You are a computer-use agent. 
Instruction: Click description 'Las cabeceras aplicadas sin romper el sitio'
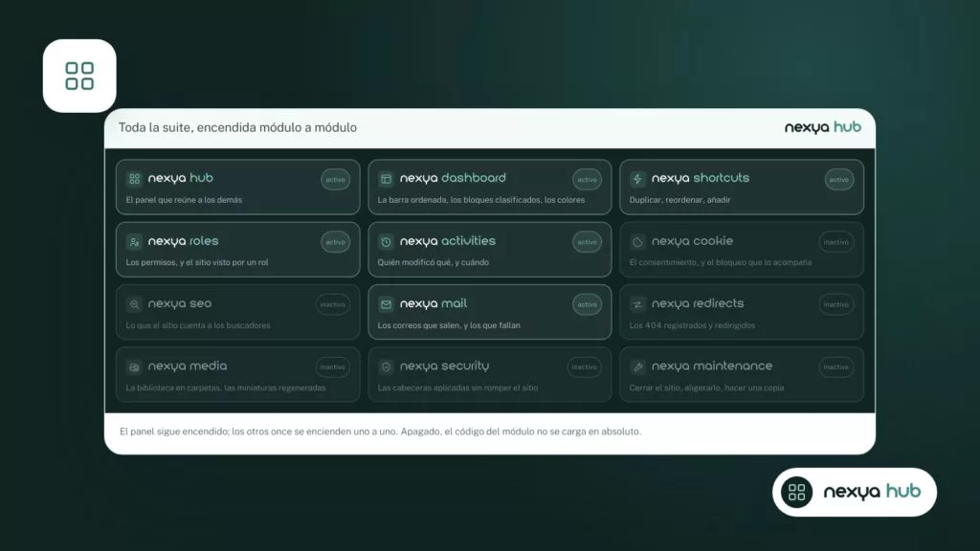[457, 388]
